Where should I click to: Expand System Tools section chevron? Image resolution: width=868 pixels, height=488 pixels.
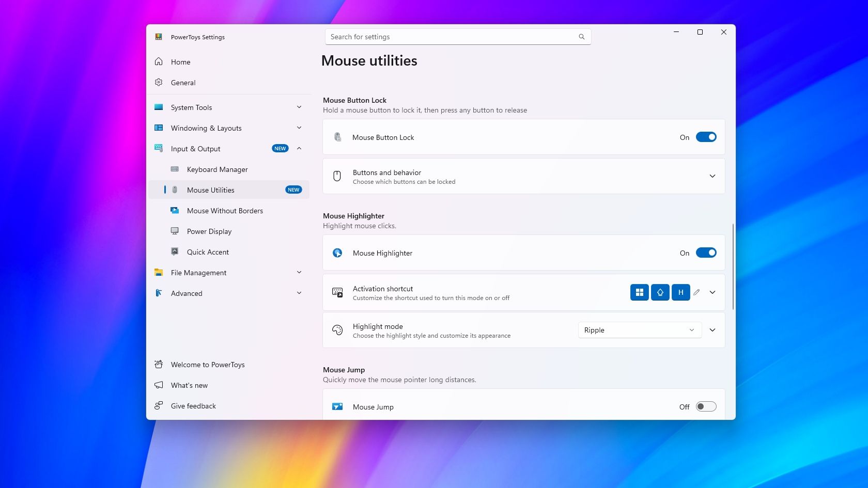[x=299, y=107]
